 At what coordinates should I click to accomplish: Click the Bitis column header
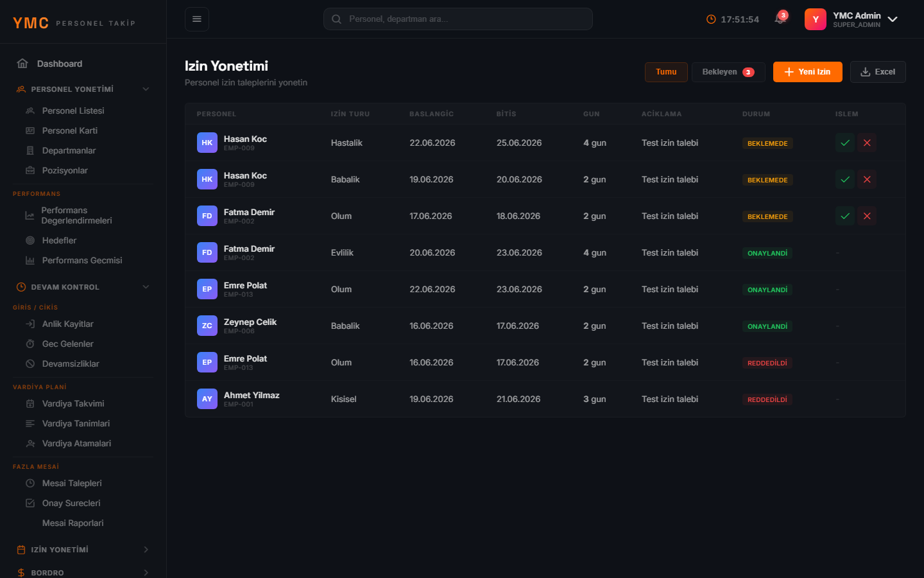[x=506, y=114]
